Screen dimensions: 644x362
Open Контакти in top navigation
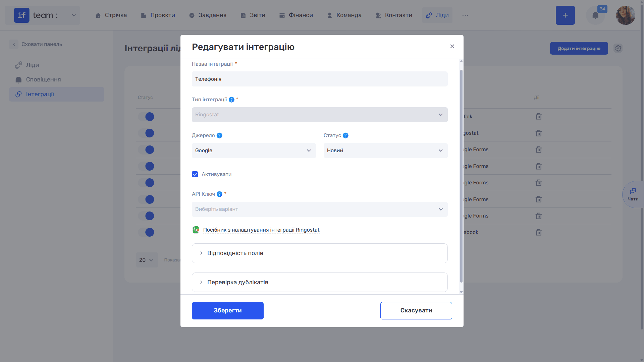click(x=394, y=15)
